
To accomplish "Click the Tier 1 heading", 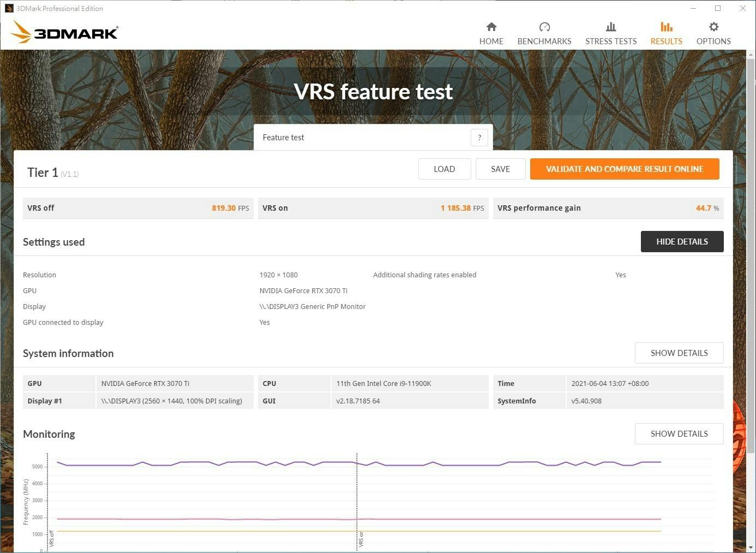I will (x=43, y=173).
